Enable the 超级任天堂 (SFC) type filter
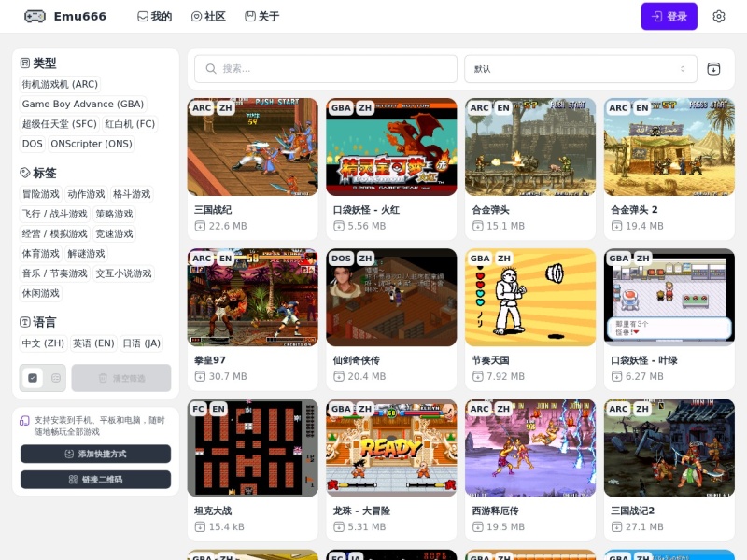Screen dimensions: 747x560 point(59,124)
